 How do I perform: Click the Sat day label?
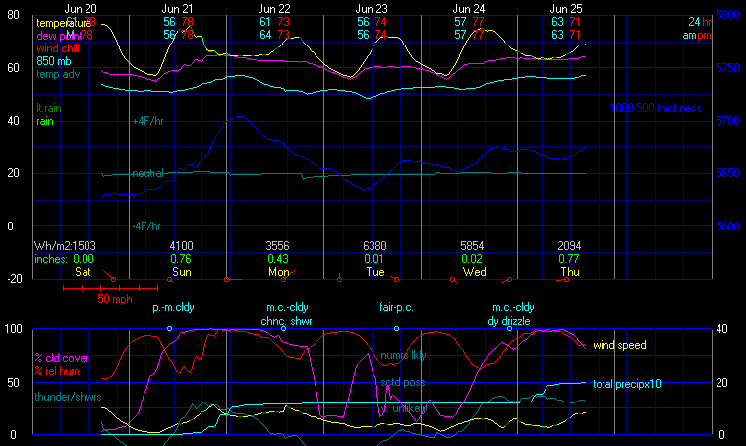(x=83, y=272)
